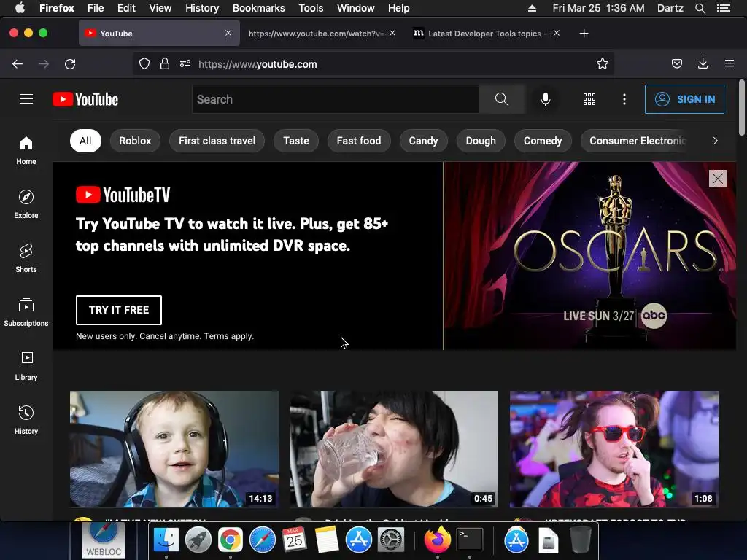Open the YouTube apps grid
Screen dimensions: 747x560
click(589, 99)
